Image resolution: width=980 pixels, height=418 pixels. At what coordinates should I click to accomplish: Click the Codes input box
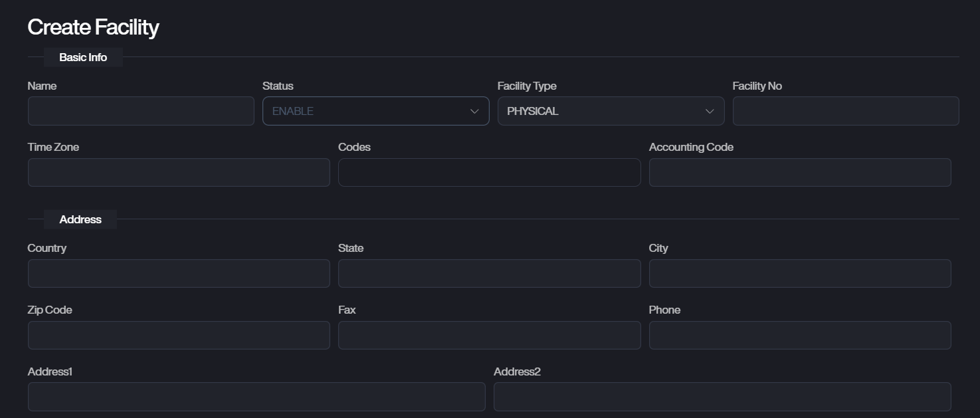[x=489, y=172]
